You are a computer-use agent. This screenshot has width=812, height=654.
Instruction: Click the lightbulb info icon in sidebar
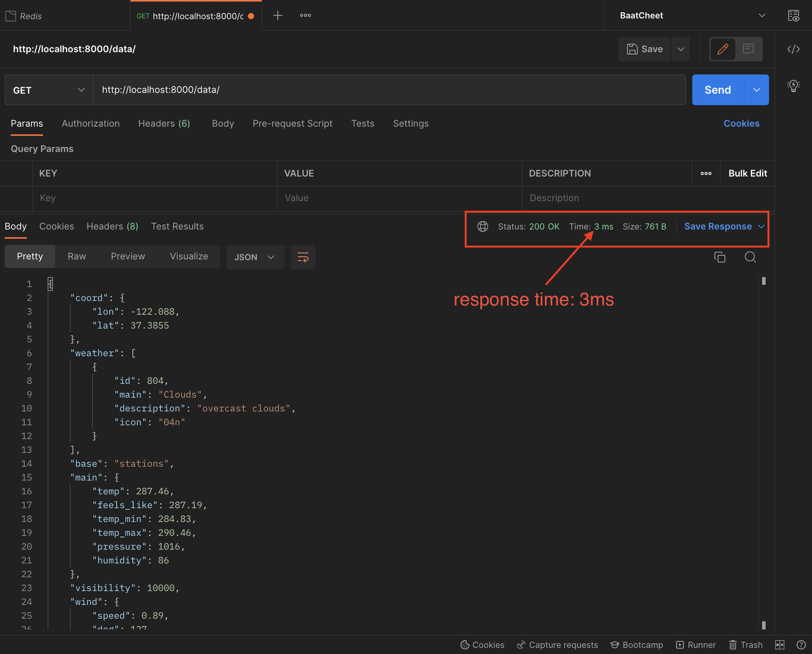(793, 85)
